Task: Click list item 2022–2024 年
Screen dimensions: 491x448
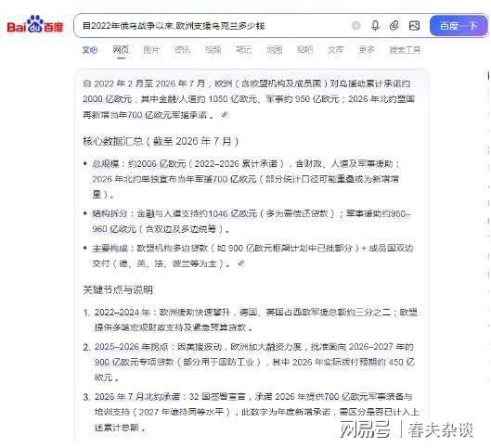Action: [256, 320]
